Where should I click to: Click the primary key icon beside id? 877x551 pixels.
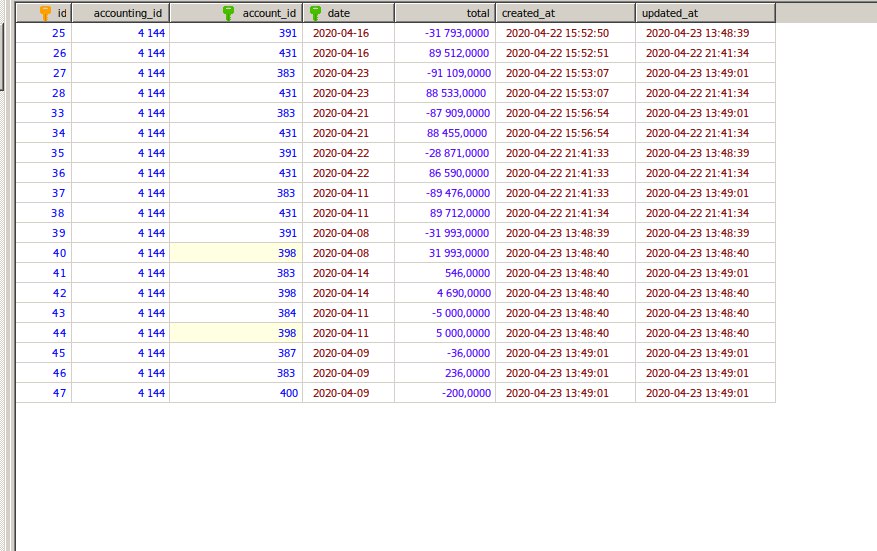(x=46, y=13)
